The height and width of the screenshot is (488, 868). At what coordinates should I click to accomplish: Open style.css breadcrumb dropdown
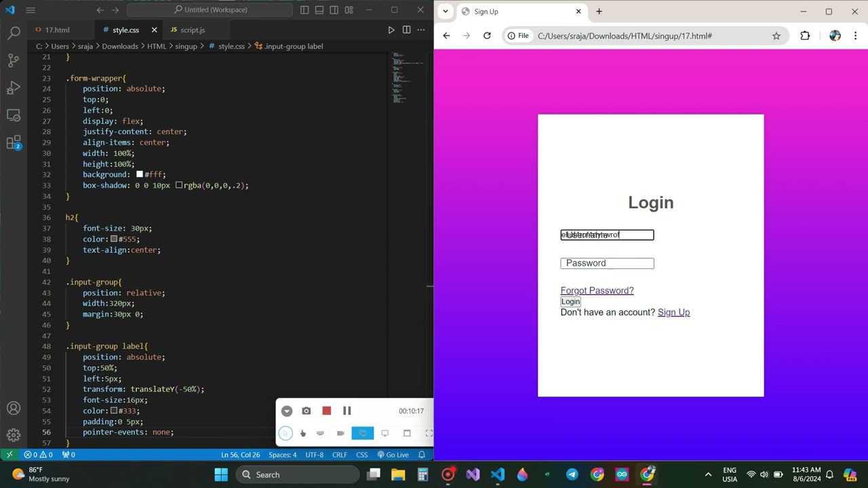(x=226, y=46)
